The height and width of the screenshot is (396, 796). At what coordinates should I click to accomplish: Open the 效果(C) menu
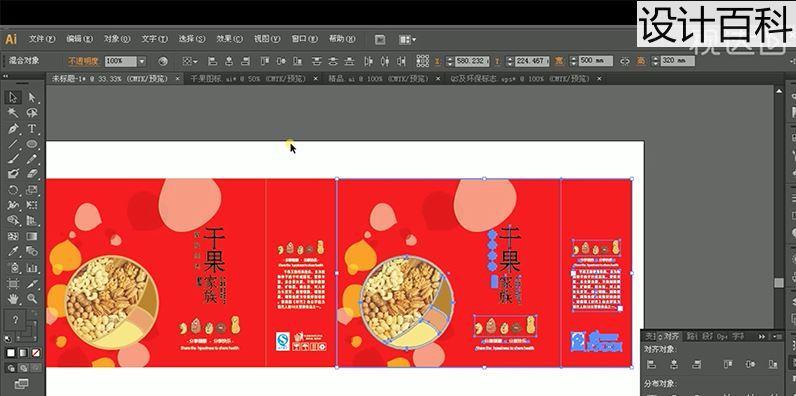pyautogui.click(x=229, y=39)
